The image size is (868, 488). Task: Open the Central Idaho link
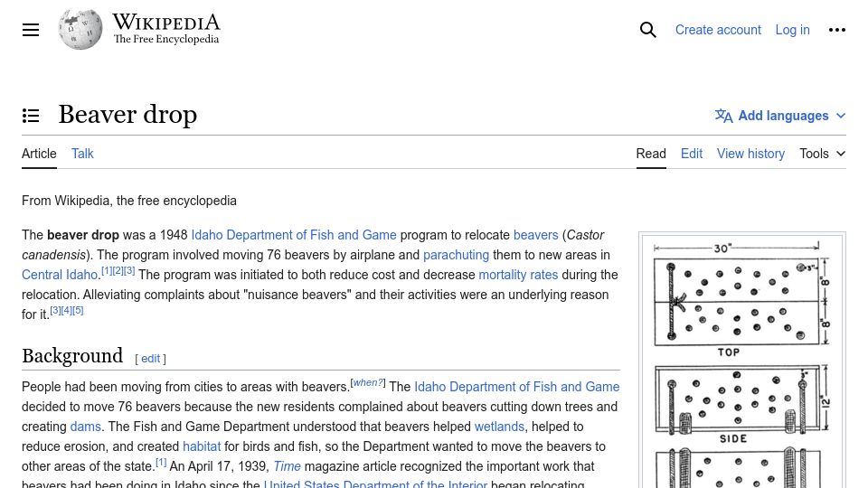coord(60,275)
